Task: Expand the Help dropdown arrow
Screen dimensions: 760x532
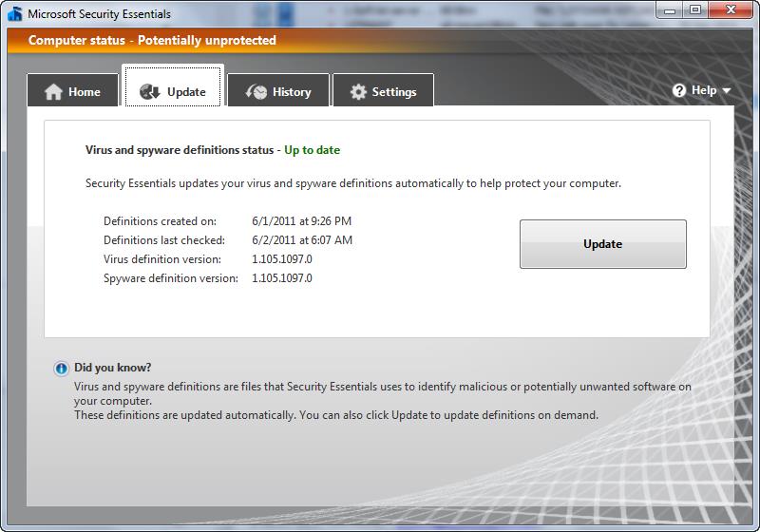Action: pos(726,90)
